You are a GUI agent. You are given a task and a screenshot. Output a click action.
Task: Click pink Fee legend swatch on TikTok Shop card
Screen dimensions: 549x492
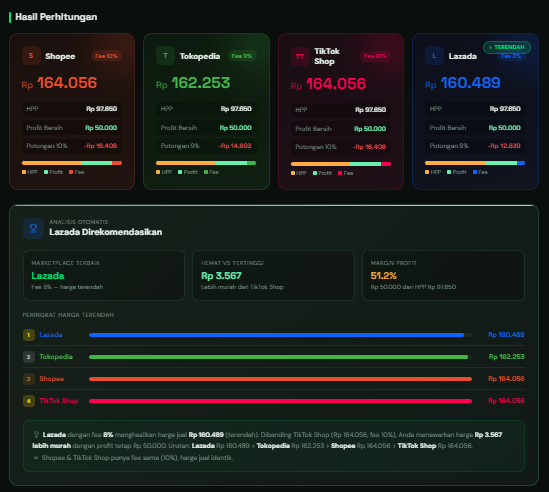tap(340, 173)
